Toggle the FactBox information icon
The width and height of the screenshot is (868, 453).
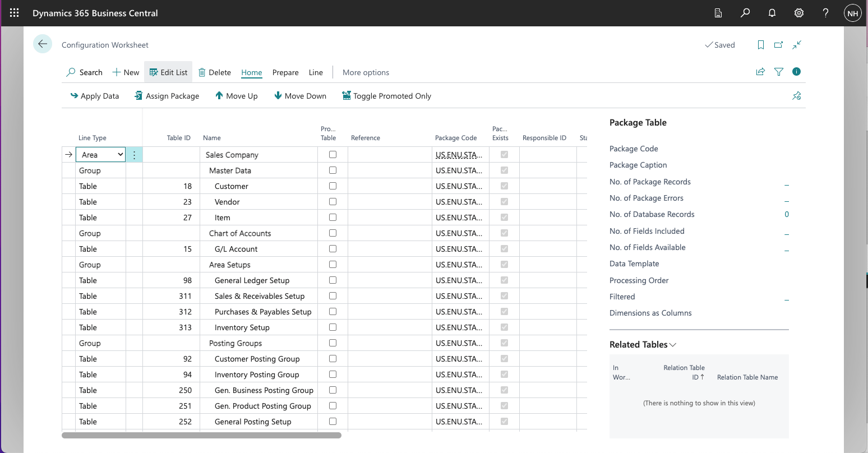click(x=796, y=72)
